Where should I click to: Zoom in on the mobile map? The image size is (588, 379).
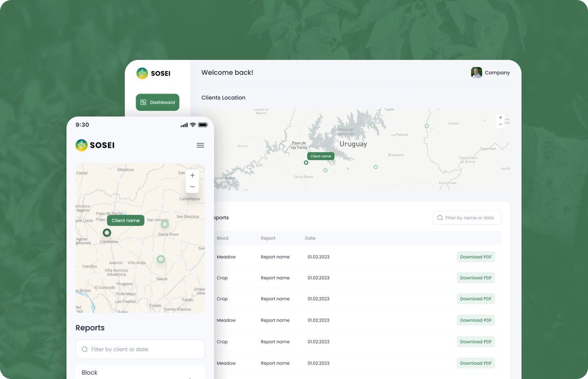click(192, 175)
